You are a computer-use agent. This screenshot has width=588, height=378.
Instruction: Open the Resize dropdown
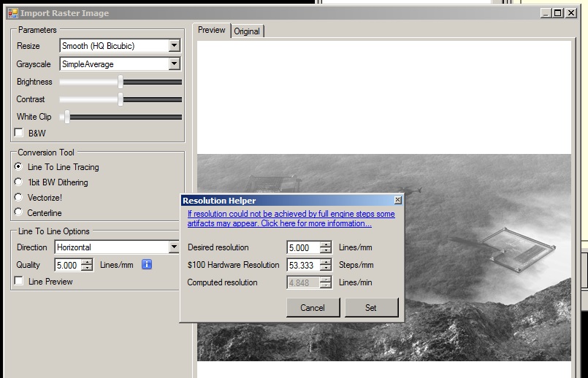pos(174,46)
